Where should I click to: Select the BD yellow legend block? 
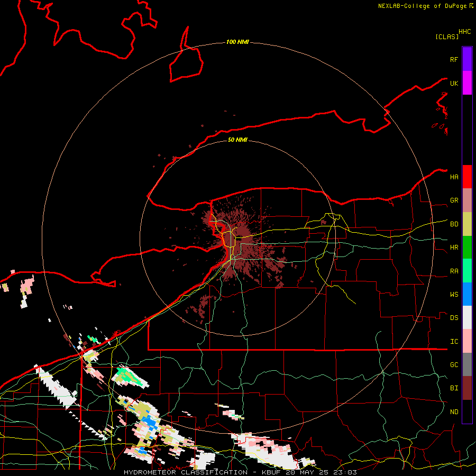coord(467,224)
